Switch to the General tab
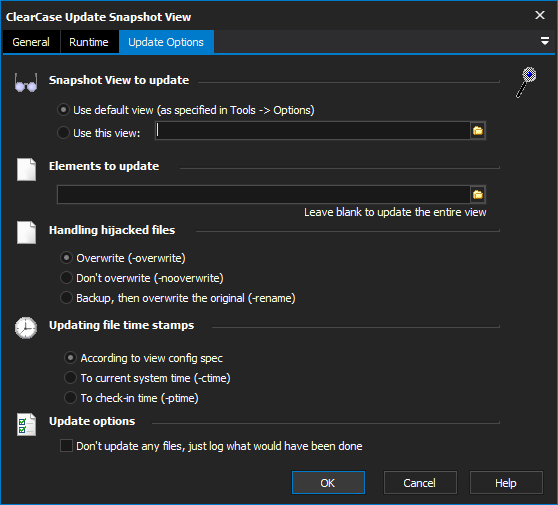Viewport: 558px width, 505px height. pyautogui.click(x=31, y=42)
